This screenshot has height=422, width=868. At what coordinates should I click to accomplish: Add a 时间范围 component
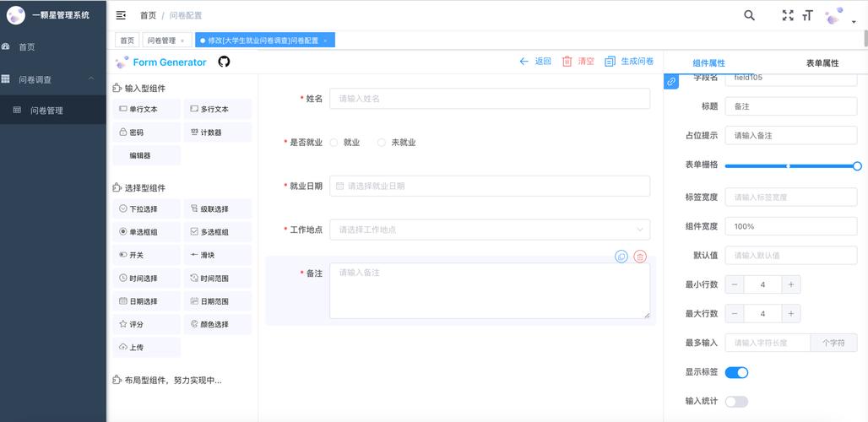218,279
